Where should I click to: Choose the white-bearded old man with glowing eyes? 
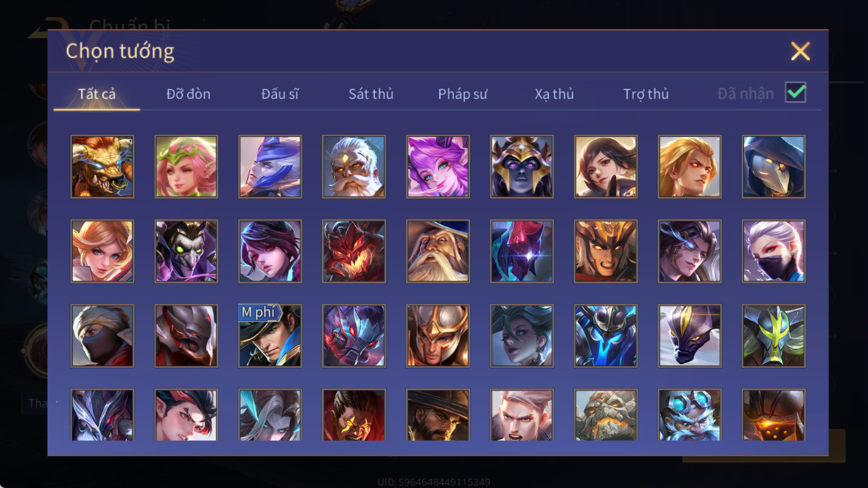(x=354, y=167)
